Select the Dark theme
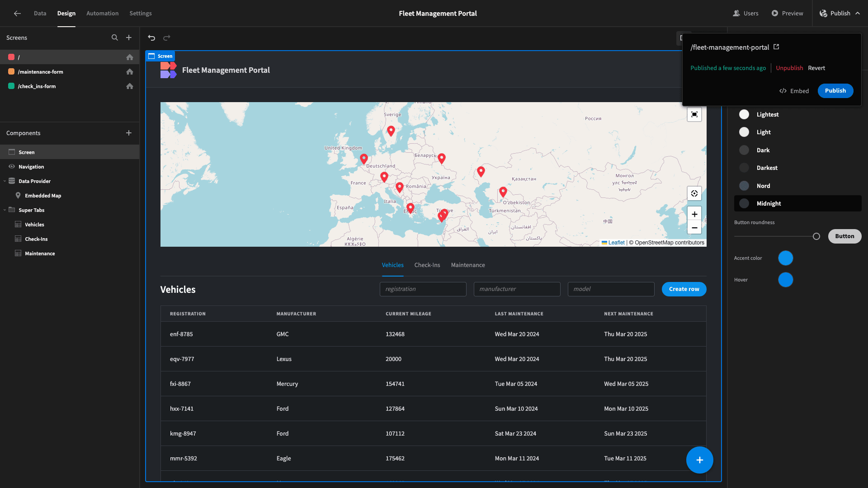This screenshot has width=868, height=488. [x=797, y=150]
